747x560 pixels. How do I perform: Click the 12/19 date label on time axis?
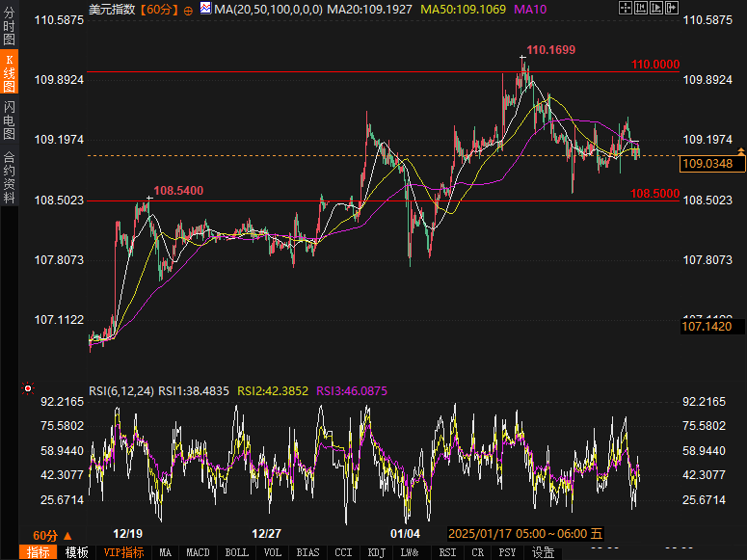tap(127, 534)
